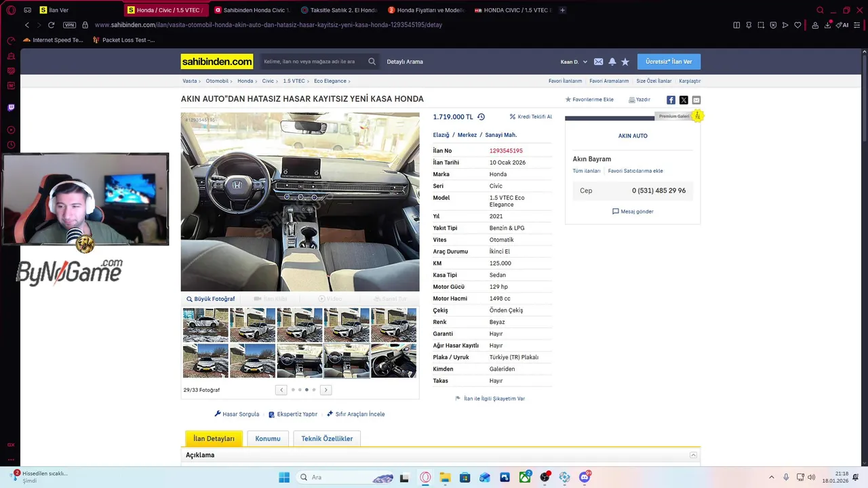Click Mesaj gönder to the seller
Viewport: 868px width, 488px height.
[x=633, y=211]
